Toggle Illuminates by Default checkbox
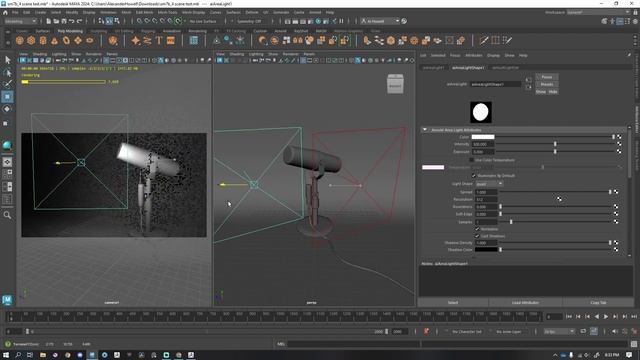 pyautogui.click(x=474, y=176)
